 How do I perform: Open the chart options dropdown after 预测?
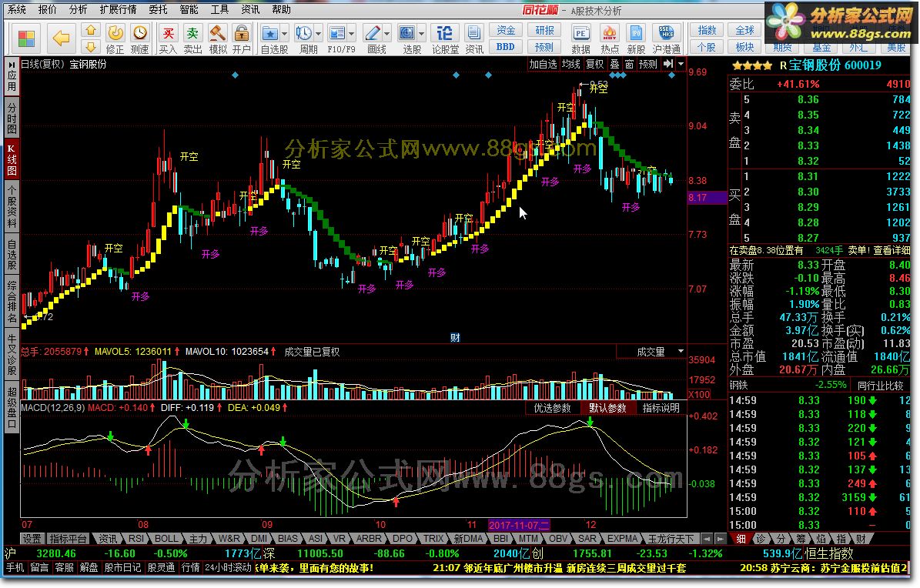click(x=681, y=64)
